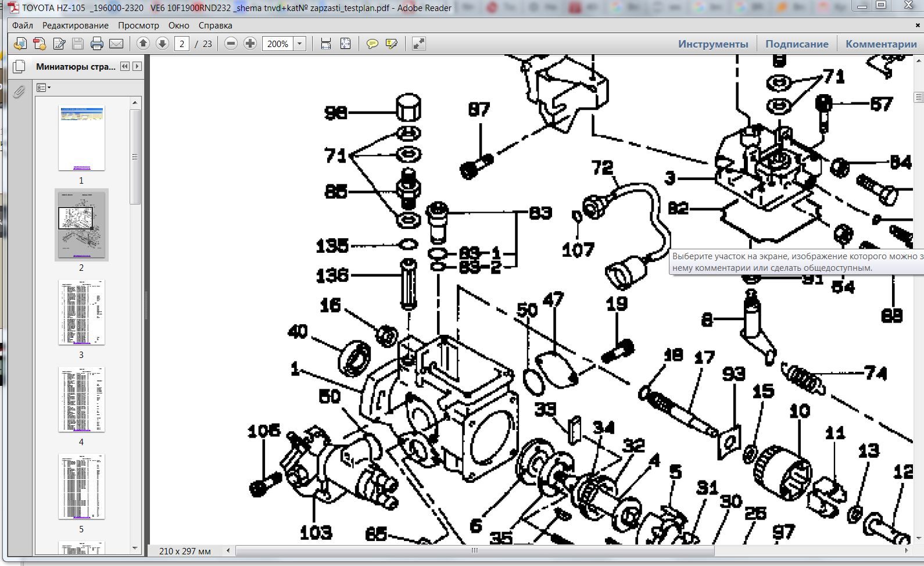Click part number 103 in diagram
The width and height of the screenshot is (924, 566).
(316, 532)
